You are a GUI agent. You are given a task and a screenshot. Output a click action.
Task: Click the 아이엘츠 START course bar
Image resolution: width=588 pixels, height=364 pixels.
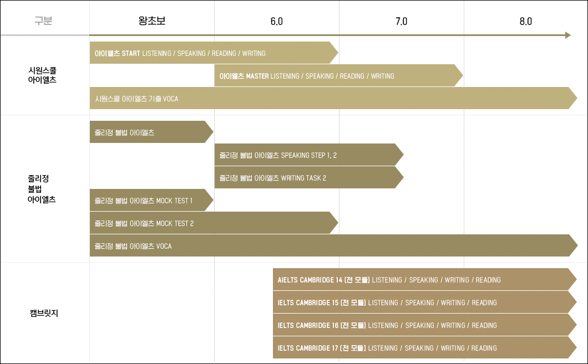(x=214, y=53)
